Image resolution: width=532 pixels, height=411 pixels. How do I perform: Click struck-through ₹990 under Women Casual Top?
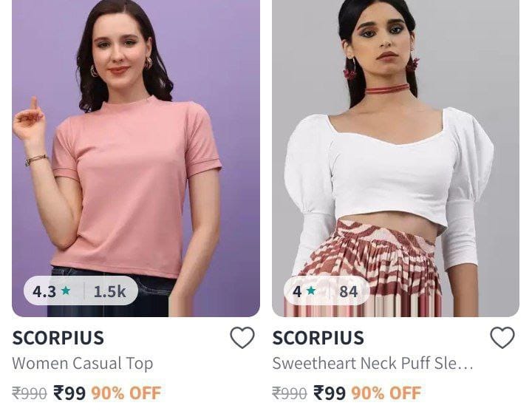coord(30,394)
